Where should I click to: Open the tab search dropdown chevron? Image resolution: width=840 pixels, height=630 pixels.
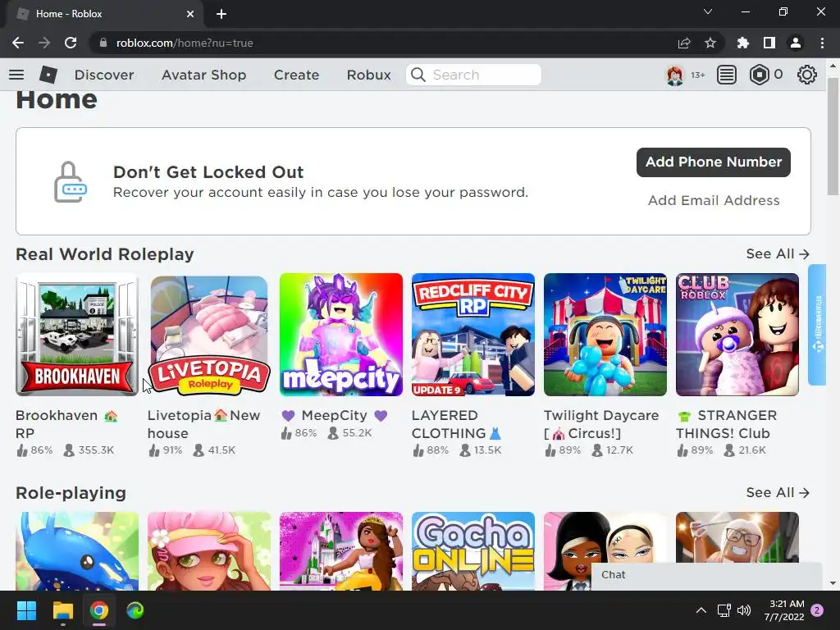click(x=708, y=11)
